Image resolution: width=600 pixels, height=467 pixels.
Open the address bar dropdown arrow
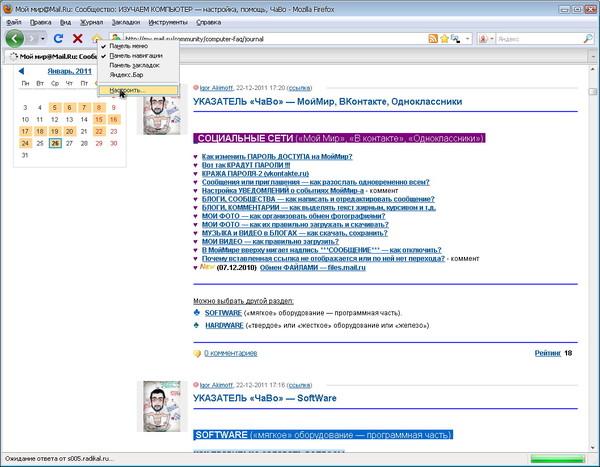467,39
